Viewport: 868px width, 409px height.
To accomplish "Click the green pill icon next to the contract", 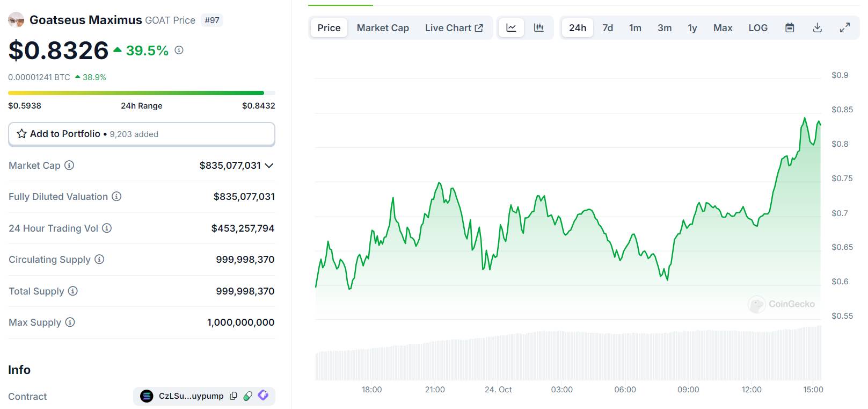I will (247, 396).
